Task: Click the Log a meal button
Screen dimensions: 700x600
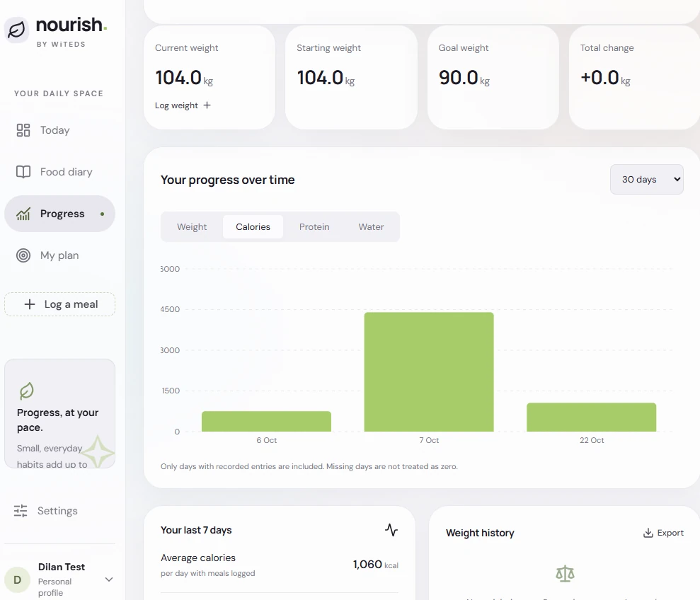Action: click(x=60, y=304)
